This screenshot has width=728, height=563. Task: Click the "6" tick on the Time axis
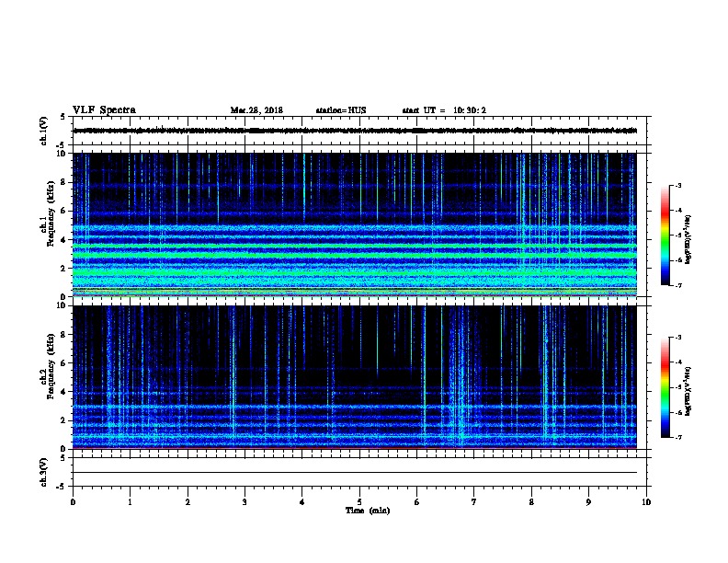coord(417,502)
